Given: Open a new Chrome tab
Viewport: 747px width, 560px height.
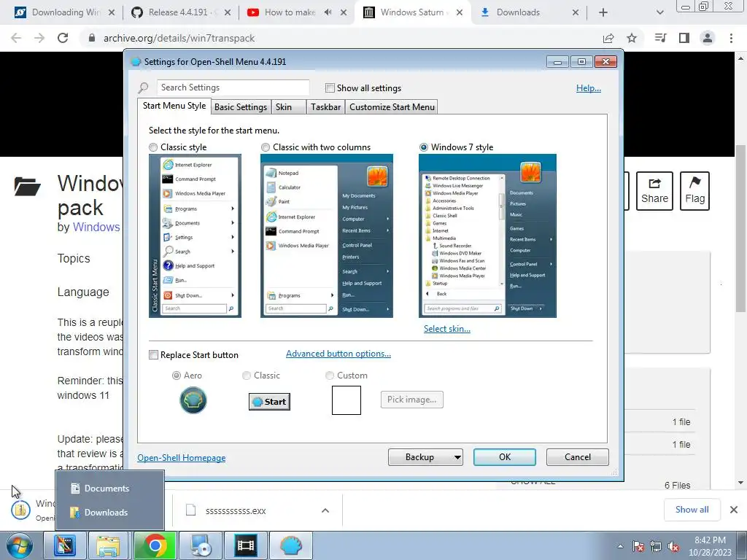Looking at the screenshot, I should (603, 12).
